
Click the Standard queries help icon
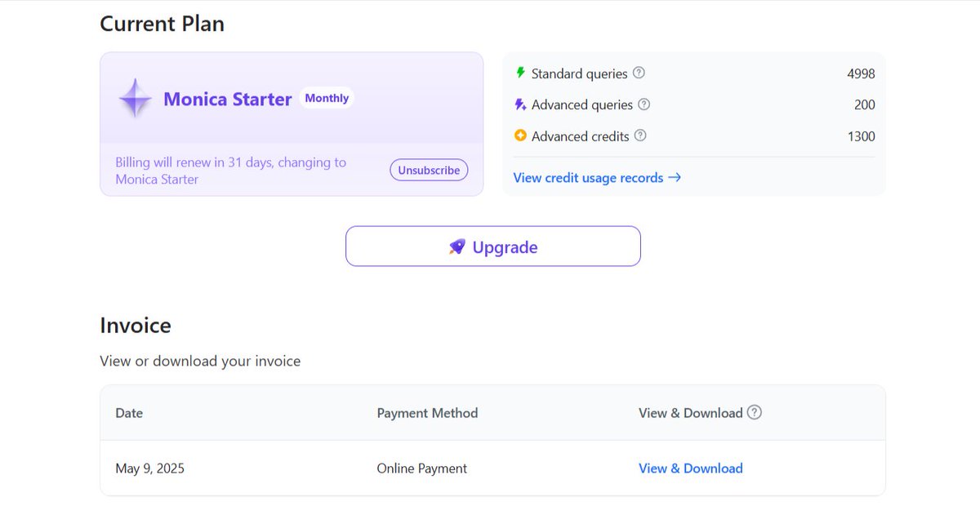click(x=639, y=73)
